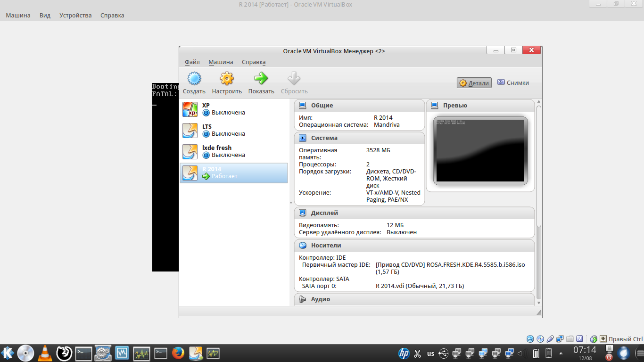
Task: Switch to the Снимки view button
Action: pos(513,83)
